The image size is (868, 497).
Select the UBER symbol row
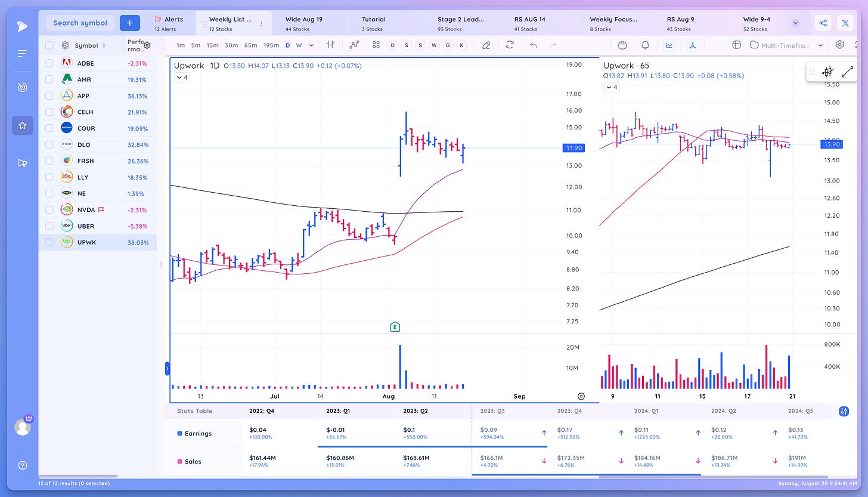pos(98,226)
